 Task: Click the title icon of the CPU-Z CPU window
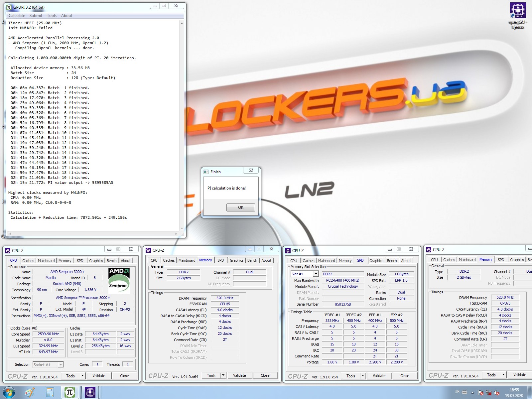tap(8, 250)
